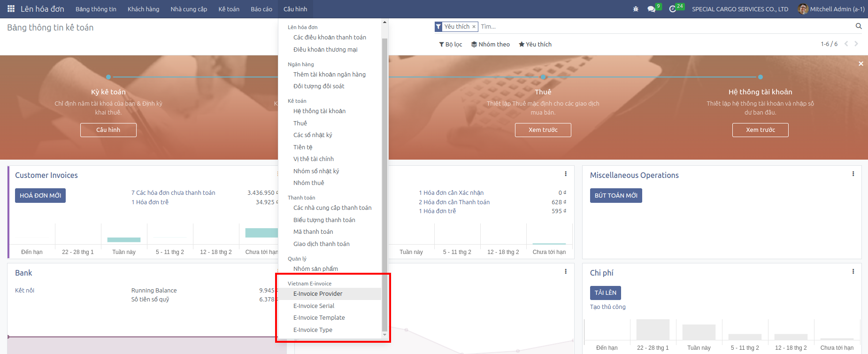
Task: Click the debug bug icon
Action: (x=636, y=9)
